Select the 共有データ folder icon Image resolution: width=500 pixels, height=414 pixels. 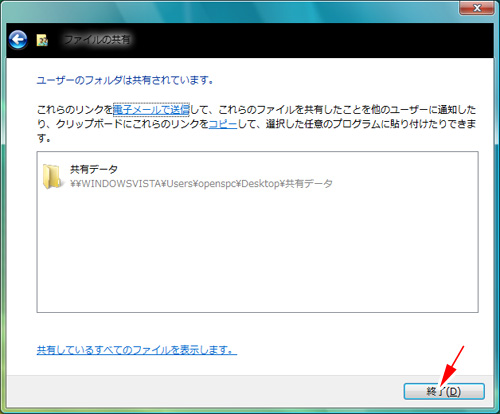click(x=52, y=176)
